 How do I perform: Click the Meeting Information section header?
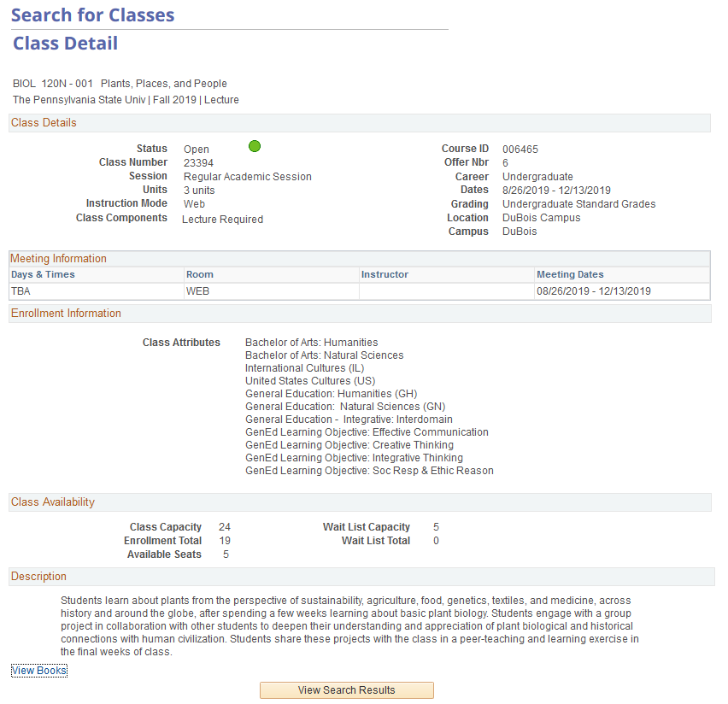pyautogui.click(x=56, y=258)
